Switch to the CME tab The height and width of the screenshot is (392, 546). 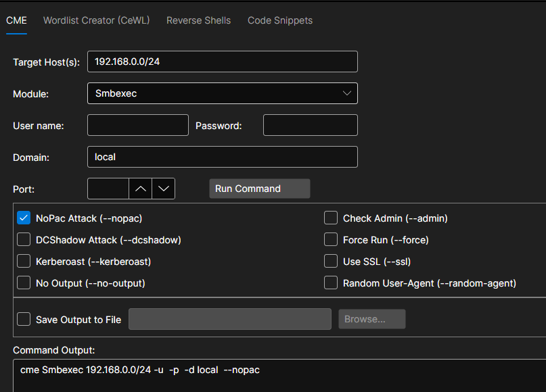(16, 20)
